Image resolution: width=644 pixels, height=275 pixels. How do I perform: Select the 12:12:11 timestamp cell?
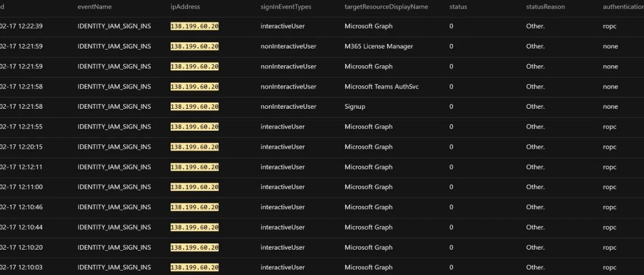(21, 167)
